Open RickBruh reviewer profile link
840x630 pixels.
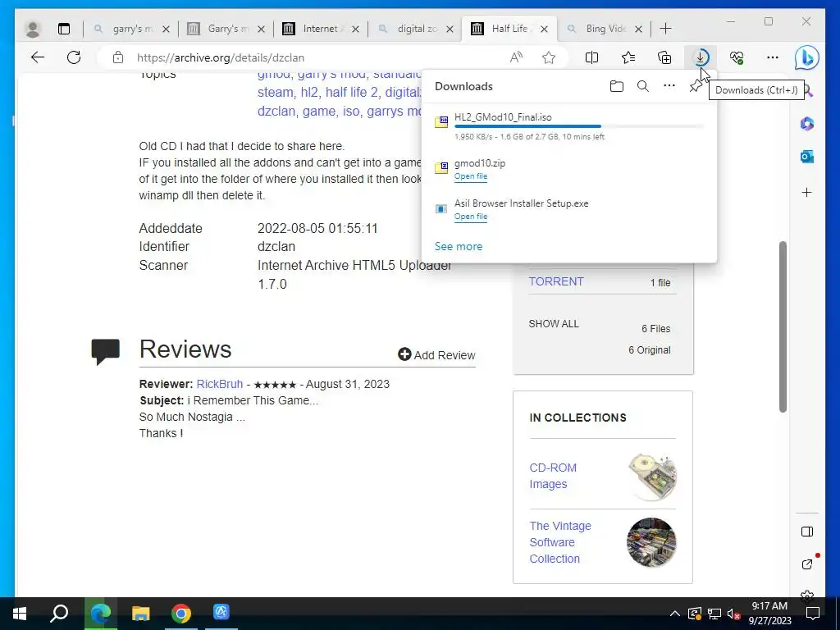[x=220, y=384]
